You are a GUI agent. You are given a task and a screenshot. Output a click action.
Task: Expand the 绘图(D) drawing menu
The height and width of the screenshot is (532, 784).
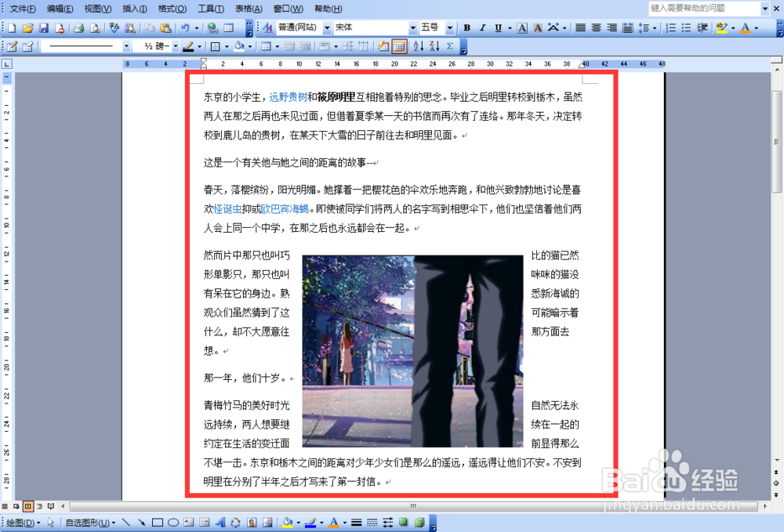(24, 523)
